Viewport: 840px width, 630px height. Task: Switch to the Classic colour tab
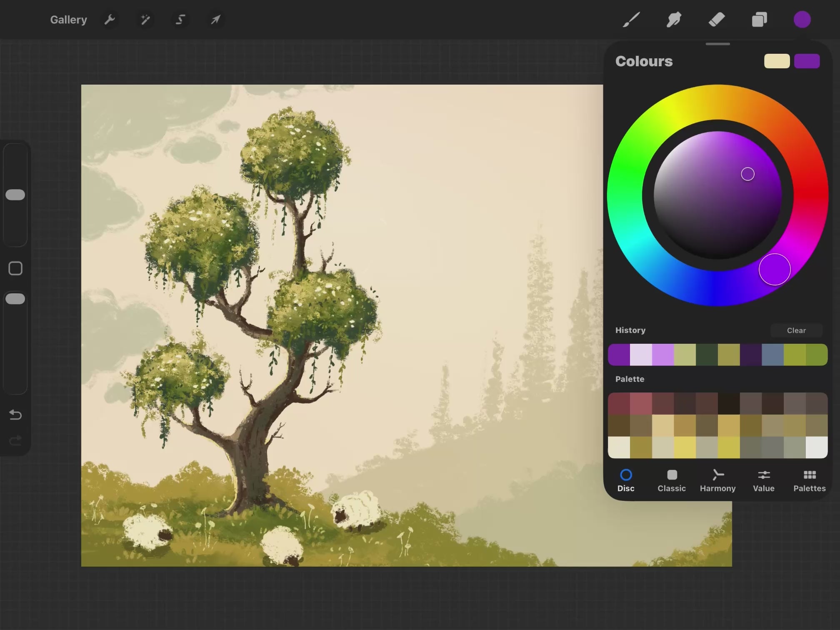pyautogui.click(x=671, y=480)
